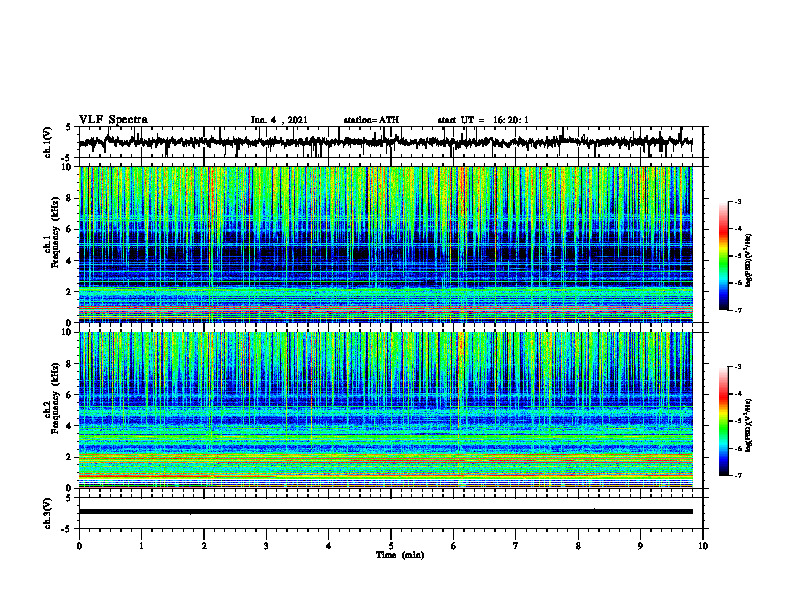
Task: Click the "10" tick label on the time axis
Action: 703,546
